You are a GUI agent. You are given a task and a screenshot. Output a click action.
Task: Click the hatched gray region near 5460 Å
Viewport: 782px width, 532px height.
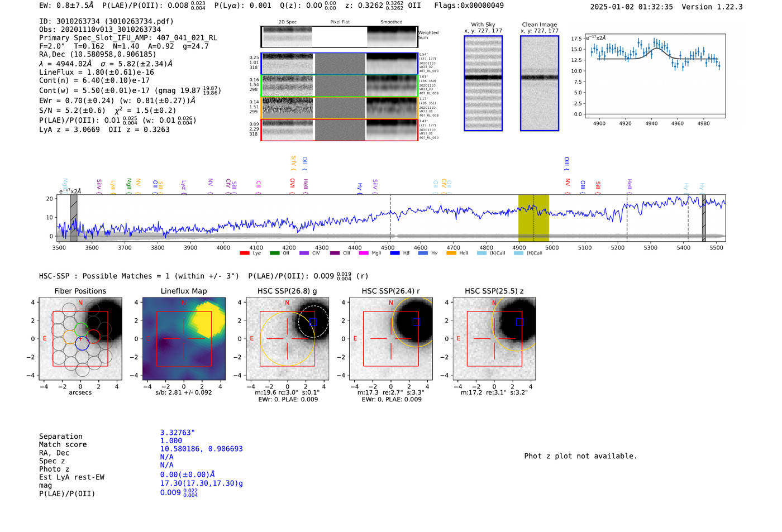[704, 218]
